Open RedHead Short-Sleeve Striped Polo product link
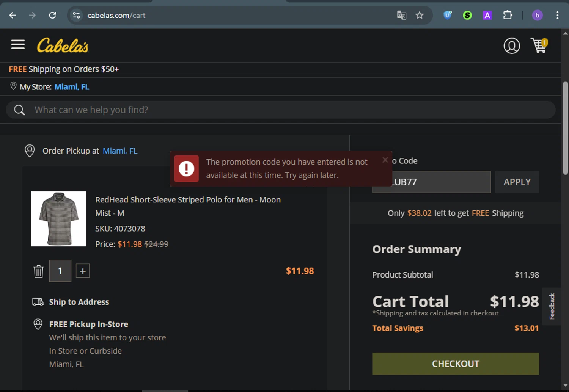 tap(188, 206)
